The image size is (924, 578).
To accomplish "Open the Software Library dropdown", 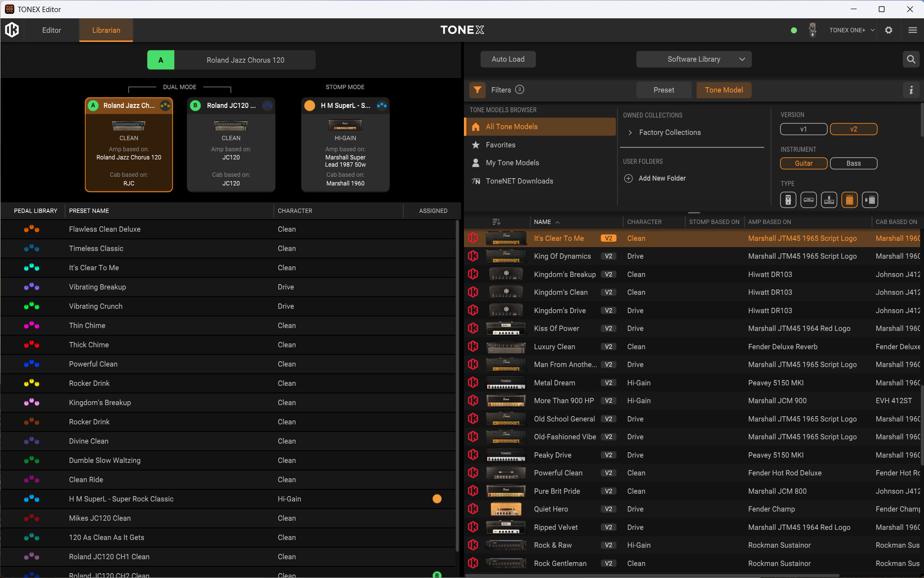I will click(x=694, y=59).
